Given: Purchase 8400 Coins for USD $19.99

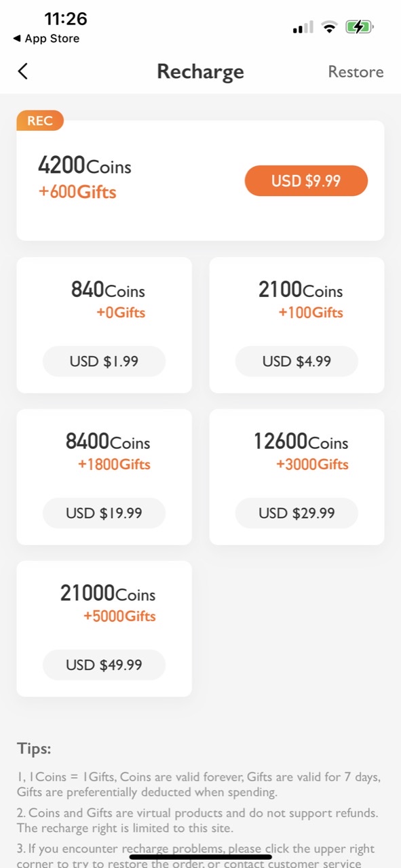Looking at the screenshot, I should point(104,513).
